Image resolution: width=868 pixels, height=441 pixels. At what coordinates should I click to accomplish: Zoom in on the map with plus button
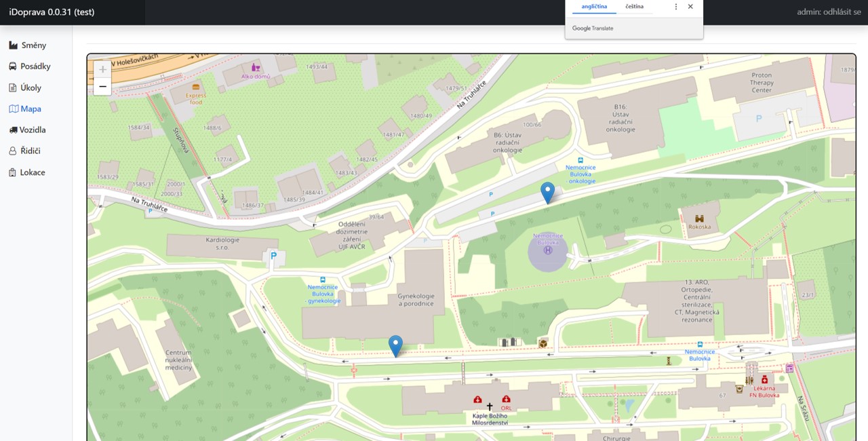102,69
